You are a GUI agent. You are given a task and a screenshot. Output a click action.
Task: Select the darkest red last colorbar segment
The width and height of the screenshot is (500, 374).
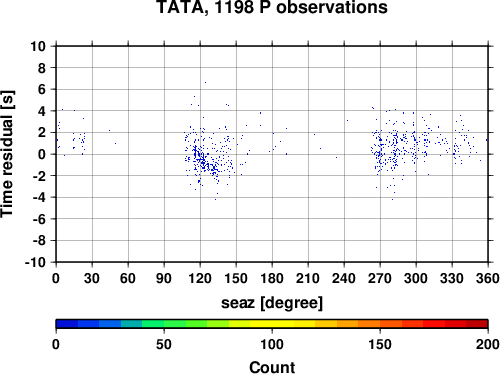click(x=477, y=324)
